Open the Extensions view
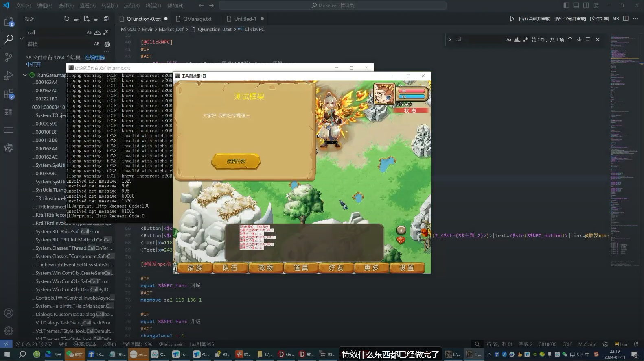Image resolution: width=644 pixels, height=361 pixels. tap(9, 94)
